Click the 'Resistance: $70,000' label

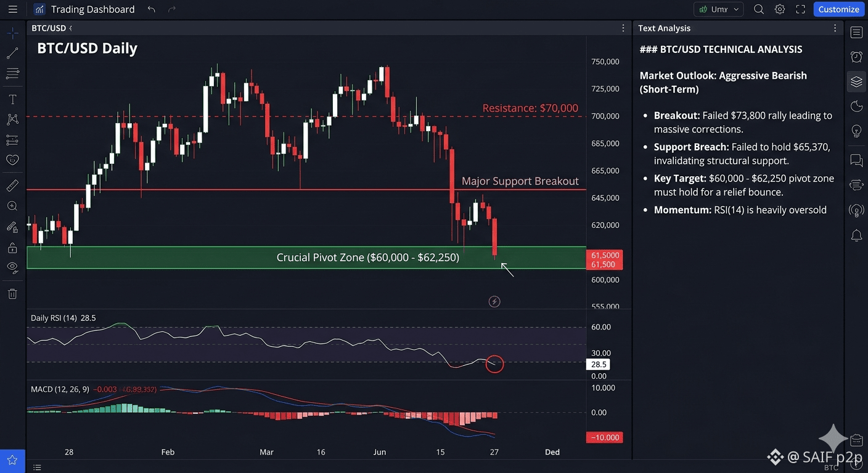coord(530,108)
